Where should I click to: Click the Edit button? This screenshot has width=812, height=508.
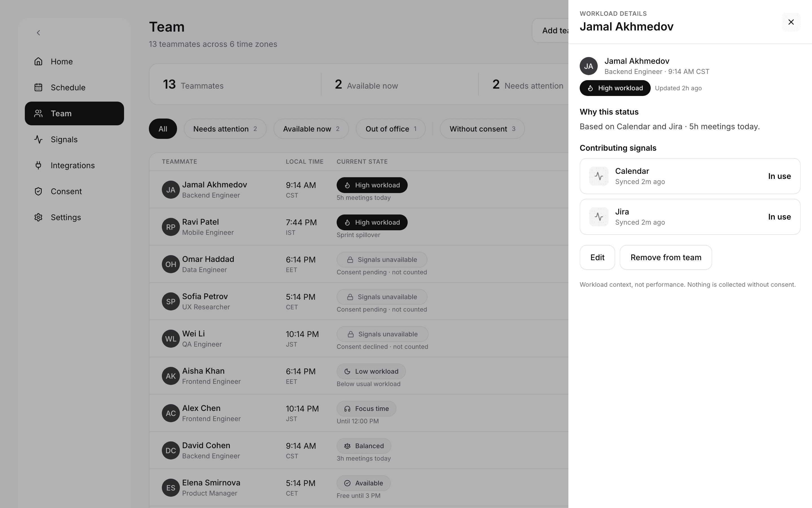pyautogui.click(x=597, y=257)
